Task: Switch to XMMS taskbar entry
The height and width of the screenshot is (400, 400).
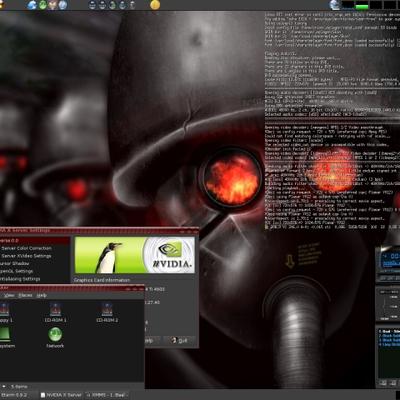Action: pos(107,395)
